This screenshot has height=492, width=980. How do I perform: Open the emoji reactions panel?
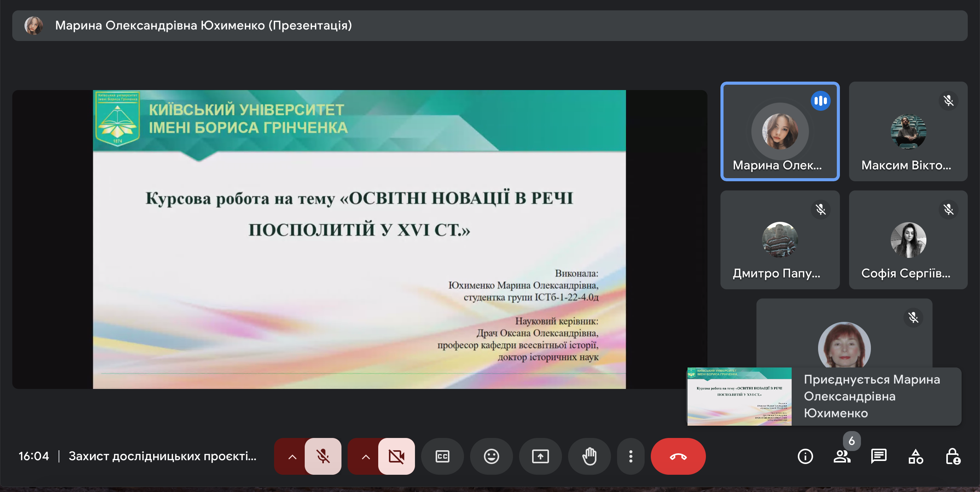point(491,456)
